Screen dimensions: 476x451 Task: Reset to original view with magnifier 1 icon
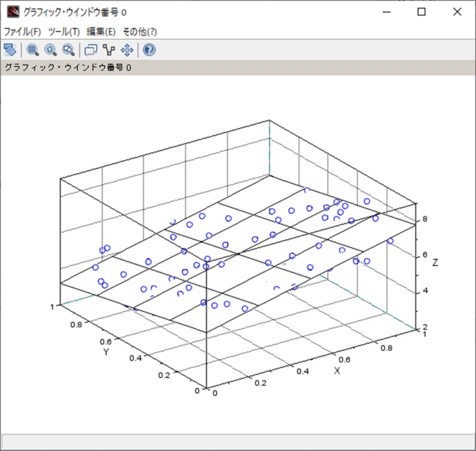50,50
